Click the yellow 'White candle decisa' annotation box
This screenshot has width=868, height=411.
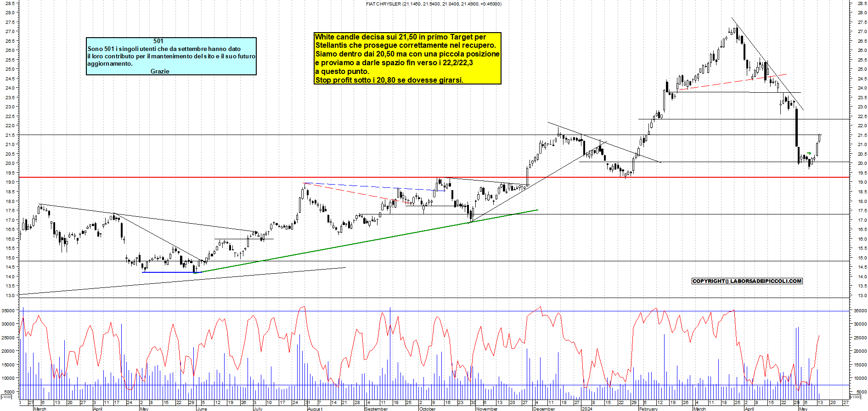tap(407, 58)
